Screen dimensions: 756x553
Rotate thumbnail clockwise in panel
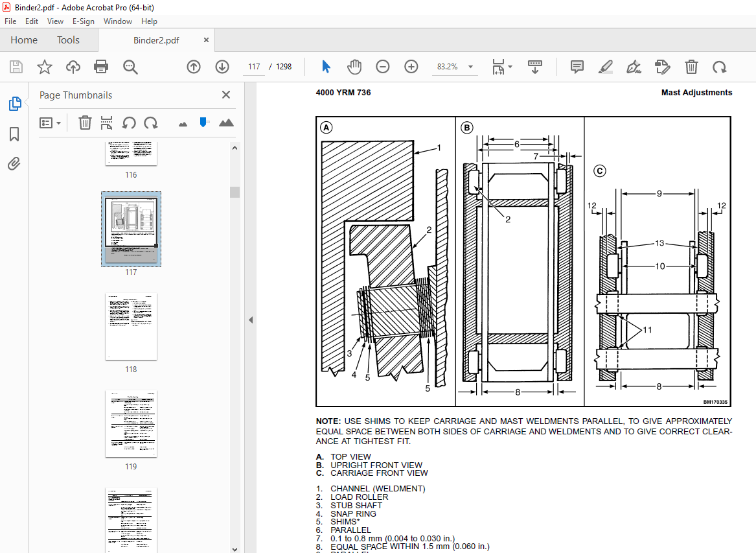[x=151, y=123]
